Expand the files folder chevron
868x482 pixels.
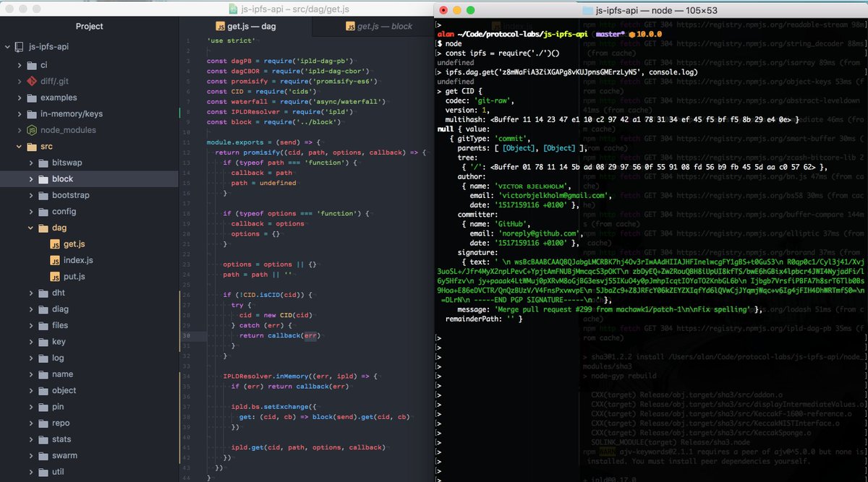(x=31, y=325)
